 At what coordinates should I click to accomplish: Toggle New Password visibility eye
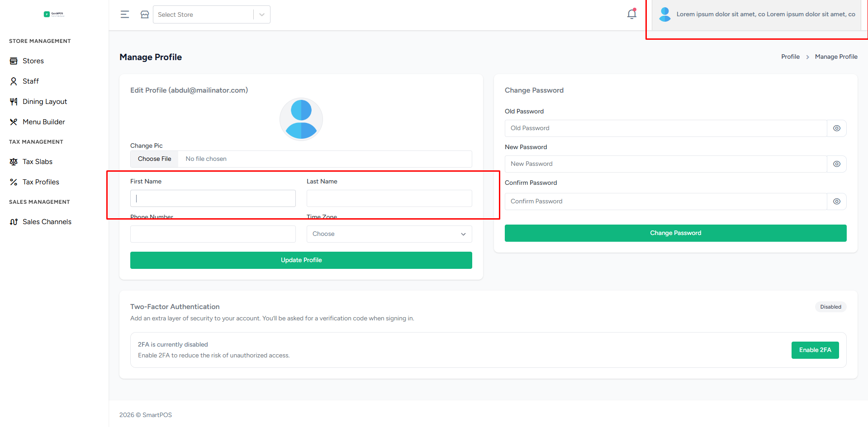click(836, 164)
